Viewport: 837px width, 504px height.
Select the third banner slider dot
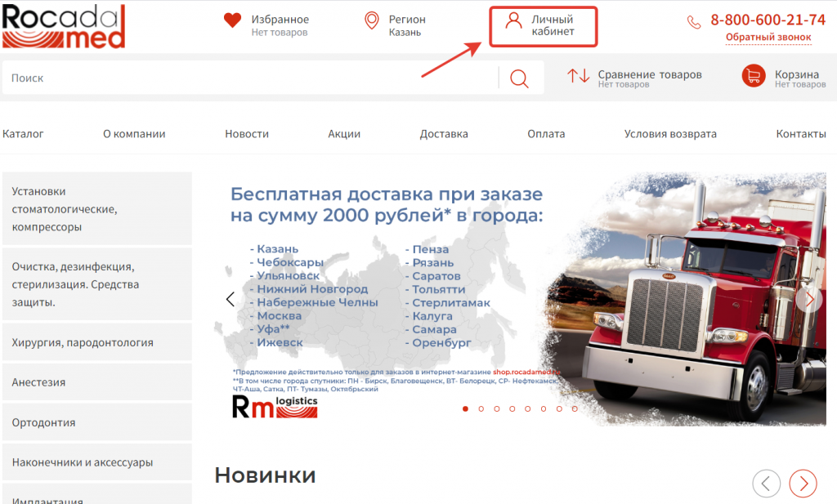tap(497, 408)
